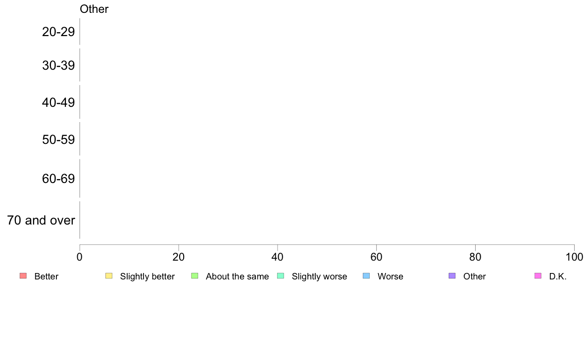This screenshot has width=588, height=364.
Task: Click the blue Worse legend swatch
Action: pyautogui.click(x=366, y=276)
